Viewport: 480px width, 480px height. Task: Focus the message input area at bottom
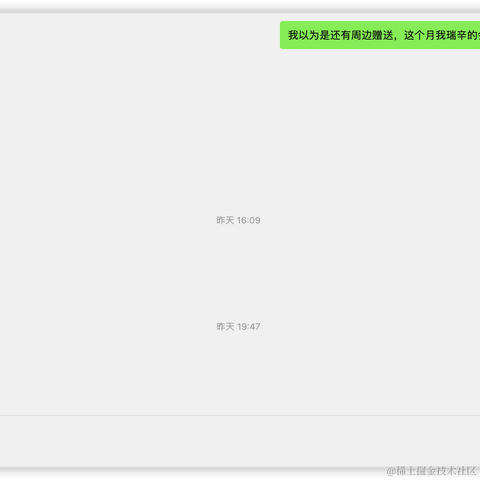tap(240, 441)
